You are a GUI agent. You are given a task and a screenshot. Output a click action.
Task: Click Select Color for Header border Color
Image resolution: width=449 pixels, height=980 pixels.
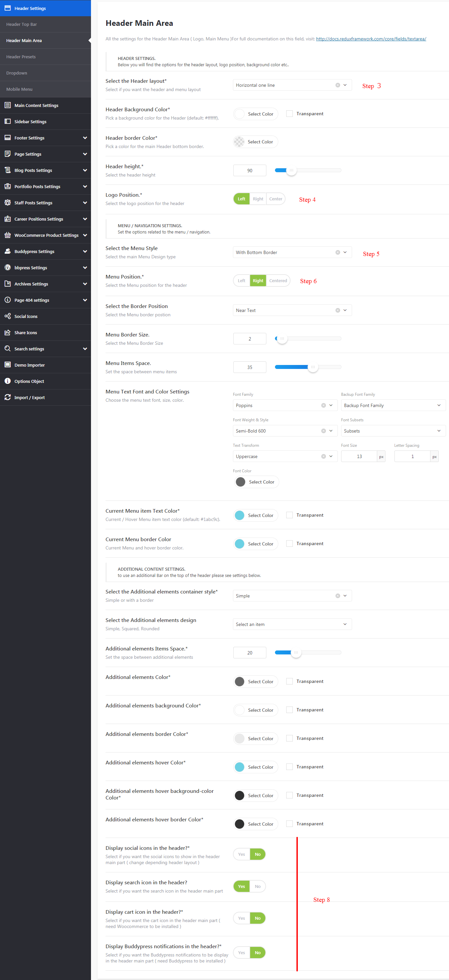[255, 142]
